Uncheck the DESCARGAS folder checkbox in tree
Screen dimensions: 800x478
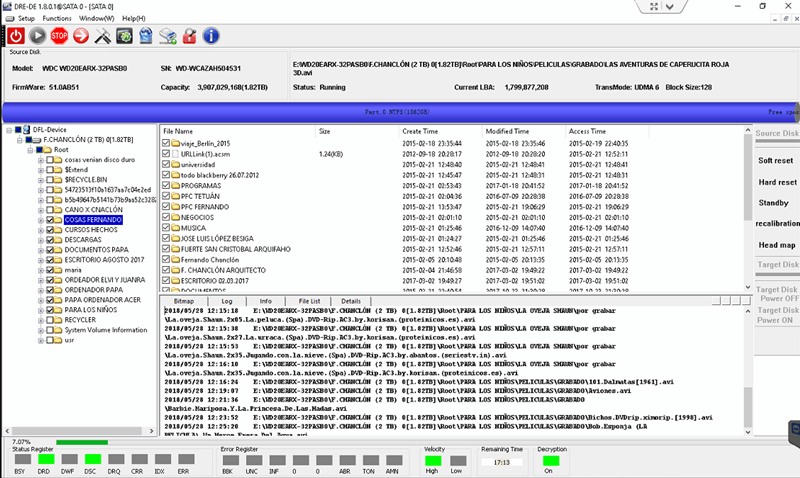51,240
